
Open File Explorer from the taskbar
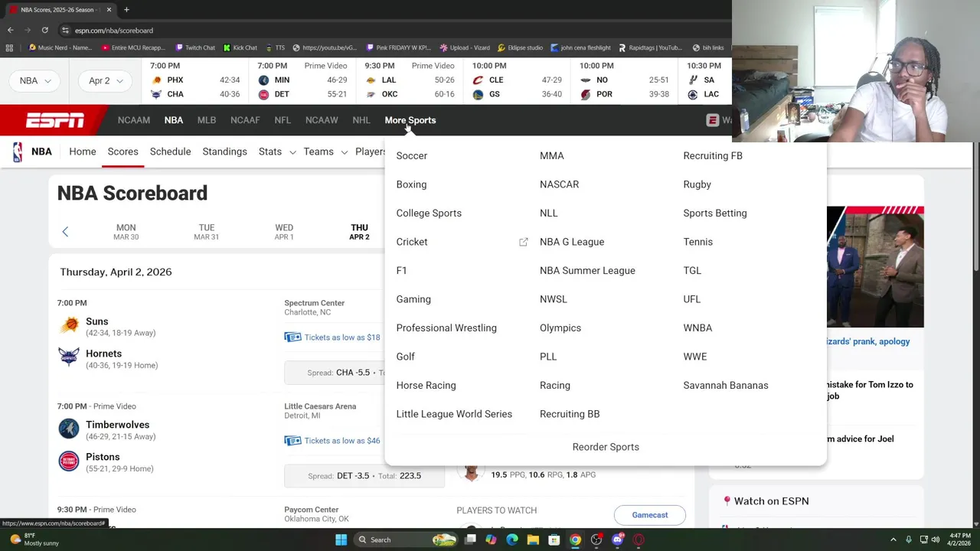click(x=533, y=540)
